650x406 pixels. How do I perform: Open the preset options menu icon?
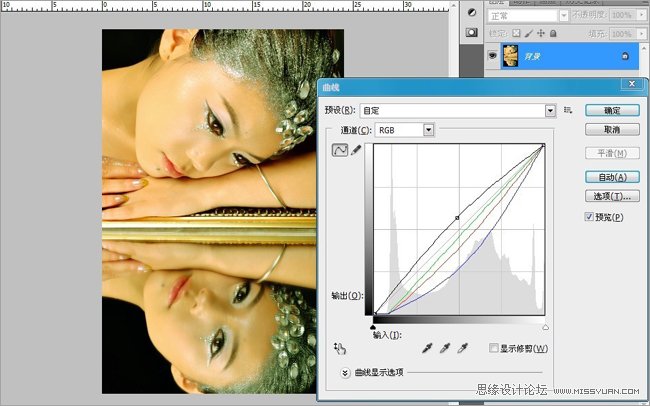point(568,110)
